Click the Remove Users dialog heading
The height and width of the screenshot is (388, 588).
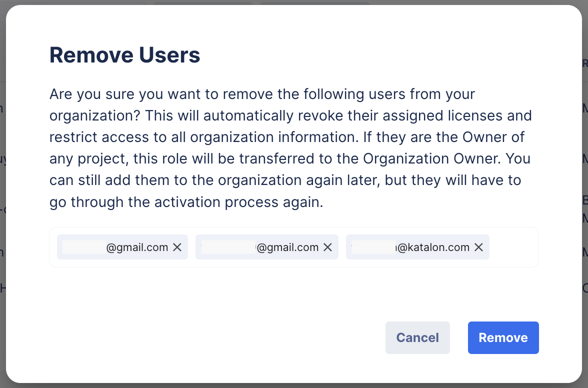tap(124, 55)
